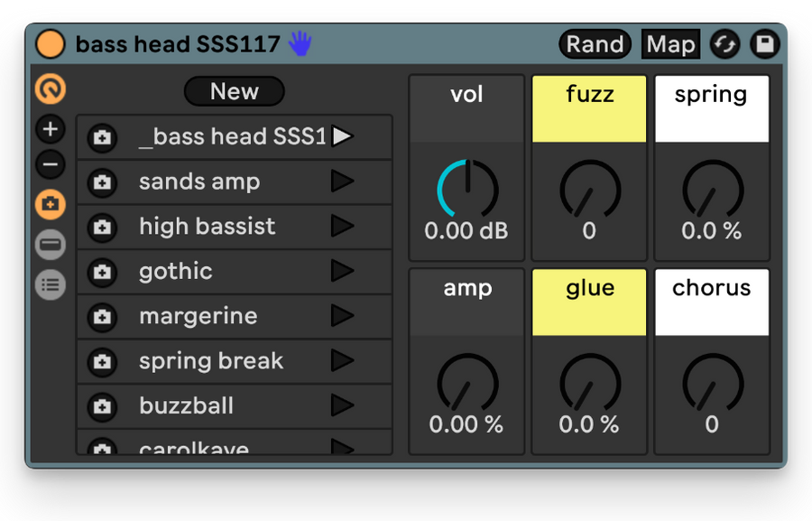
Task: Select the sands amp variation name
Action: [199, 182]
